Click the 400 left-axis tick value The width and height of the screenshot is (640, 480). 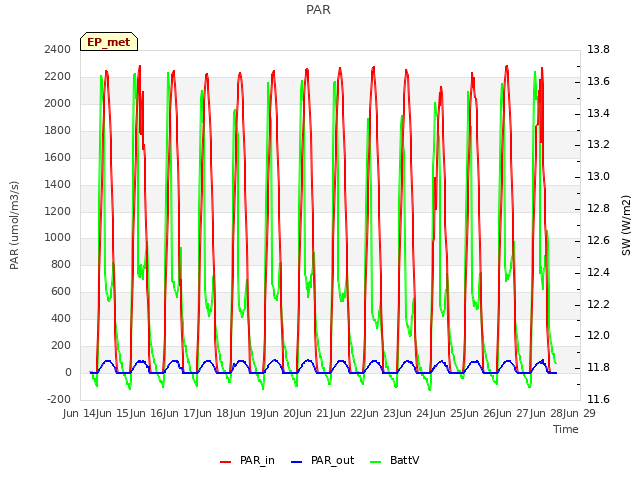61,318
